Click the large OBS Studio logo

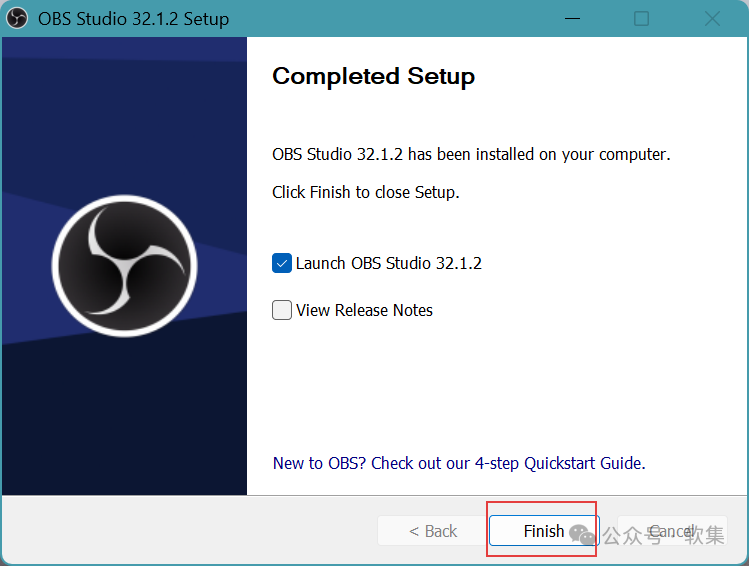(x=124, y=266)
